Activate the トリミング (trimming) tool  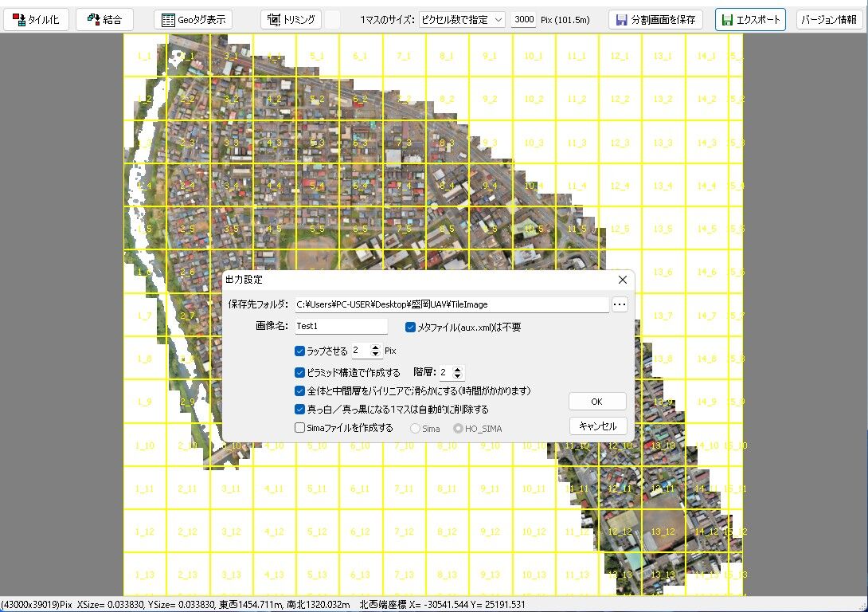click(x=290, y=19)
